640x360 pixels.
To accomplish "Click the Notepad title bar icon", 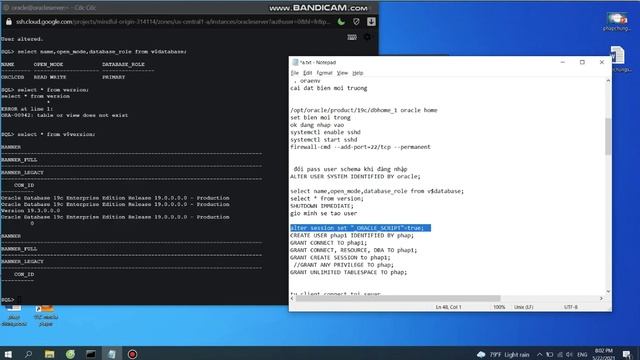I will 295,62.
